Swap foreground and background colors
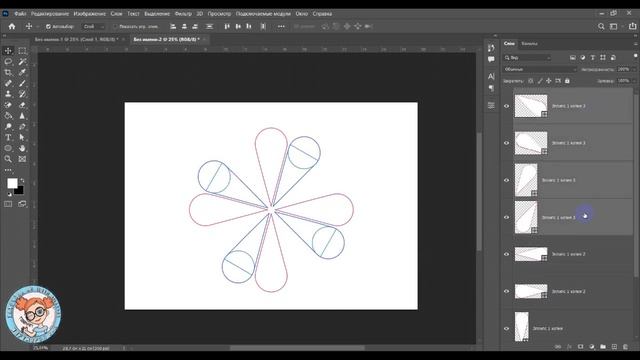The width and height of the screenshot is (640, 360). 22,180
